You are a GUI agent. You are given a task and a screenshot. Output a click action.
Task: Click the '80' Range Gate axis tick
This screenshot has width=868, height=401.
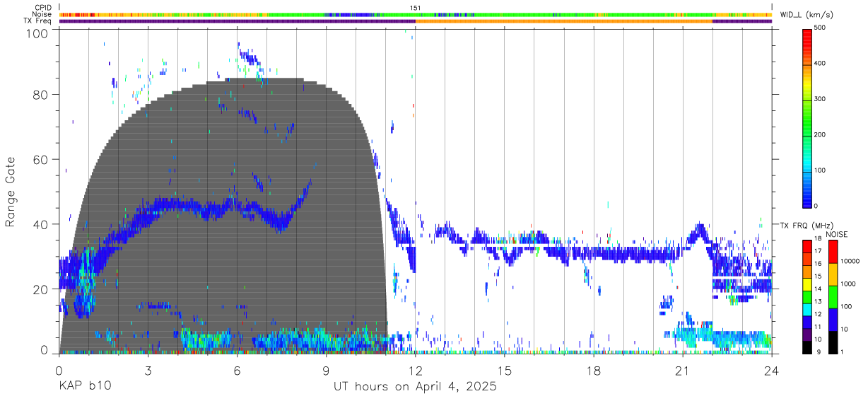[x=41, y=94]
